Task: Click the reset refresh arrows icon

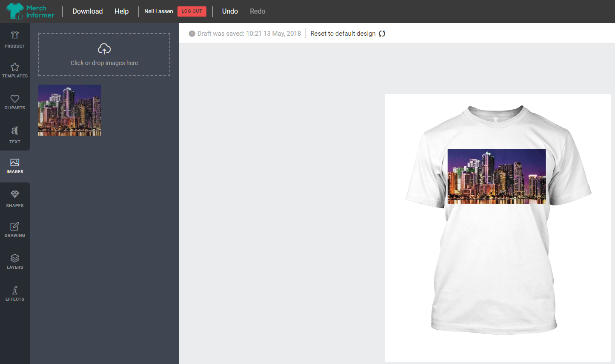Action: (382, 34)
